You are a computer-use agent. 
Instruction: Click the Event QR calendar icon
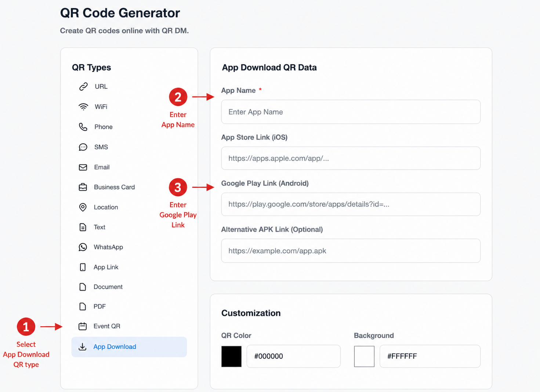(83, 326)
